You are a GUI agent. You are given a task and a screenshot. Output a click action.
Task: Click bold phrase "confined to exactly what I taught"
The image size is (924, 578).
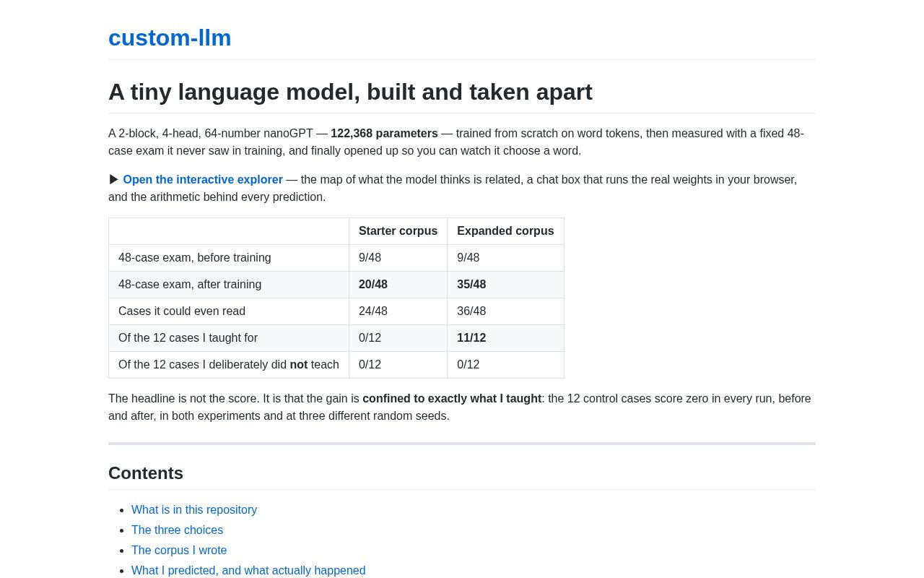[x=452, y=399]
